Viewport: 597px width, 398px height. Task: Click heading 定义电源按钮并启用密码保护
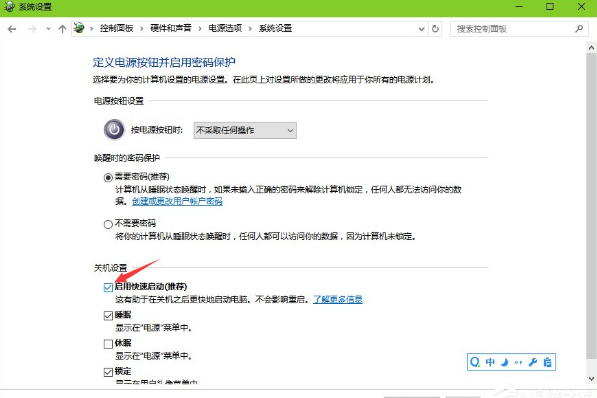coord(164,62)
